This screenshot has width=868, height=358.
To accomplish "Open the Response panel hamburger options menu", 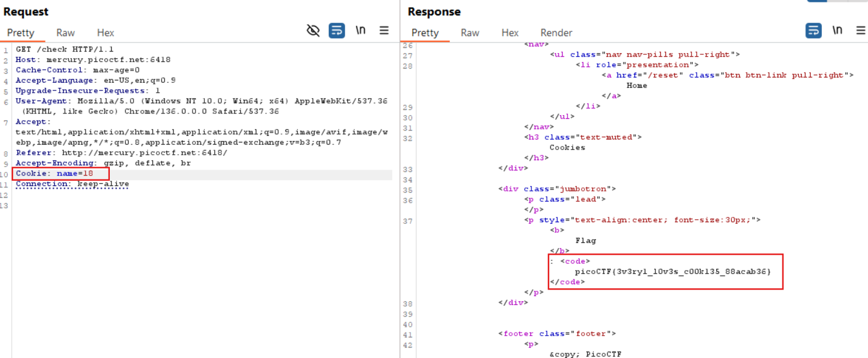I will coord(860,31).
